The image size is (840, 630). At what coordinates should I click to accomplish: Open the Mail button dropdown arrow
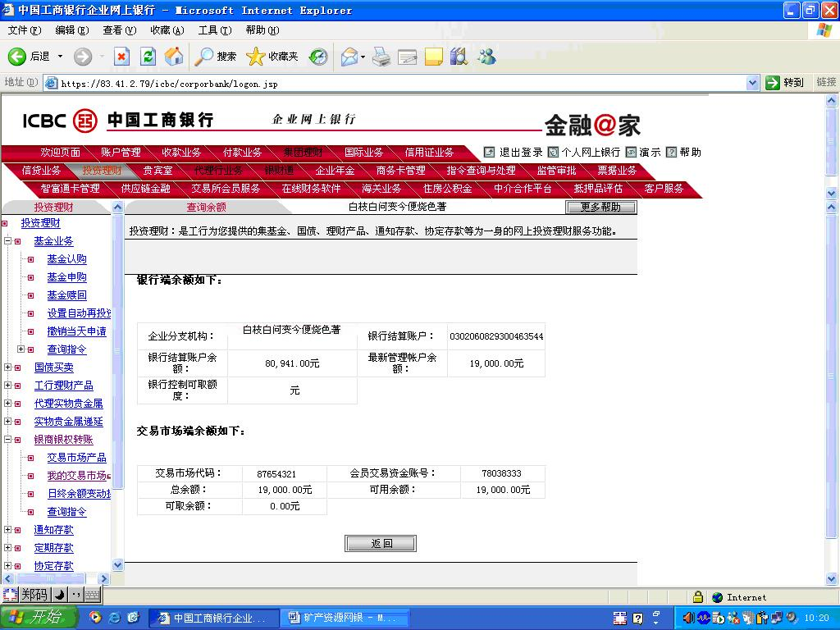pyautogui.click(x=363, y=57)
